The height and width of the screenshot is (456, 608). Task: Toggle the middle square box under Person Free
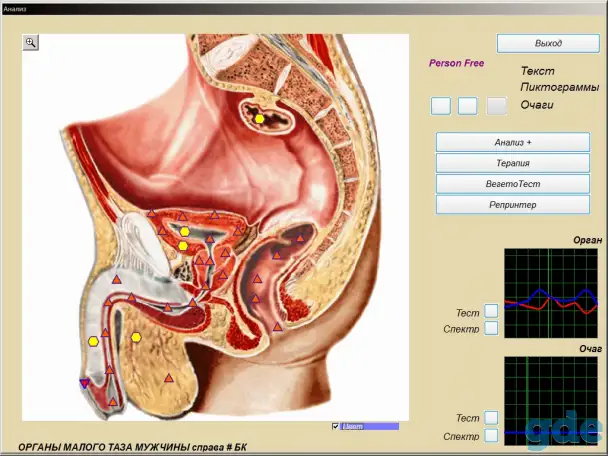(x=468, y=106)
